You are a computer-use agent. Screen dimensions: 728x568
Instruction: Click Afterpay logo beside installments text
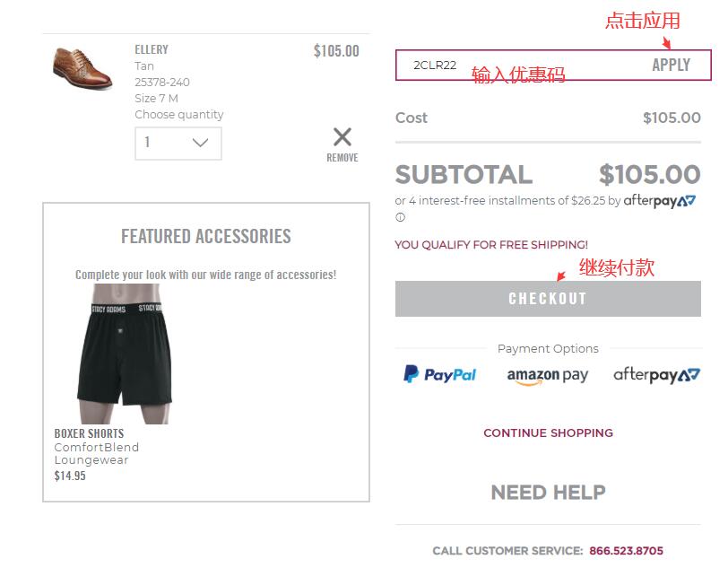click(x=659, y=201)
